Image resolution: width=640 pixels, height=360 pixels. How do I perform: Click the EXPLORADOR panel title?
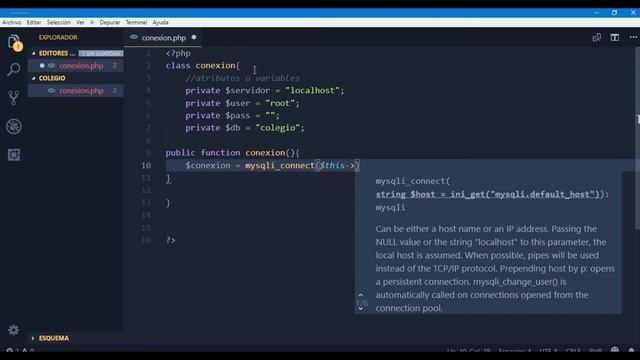pos(58,37)
